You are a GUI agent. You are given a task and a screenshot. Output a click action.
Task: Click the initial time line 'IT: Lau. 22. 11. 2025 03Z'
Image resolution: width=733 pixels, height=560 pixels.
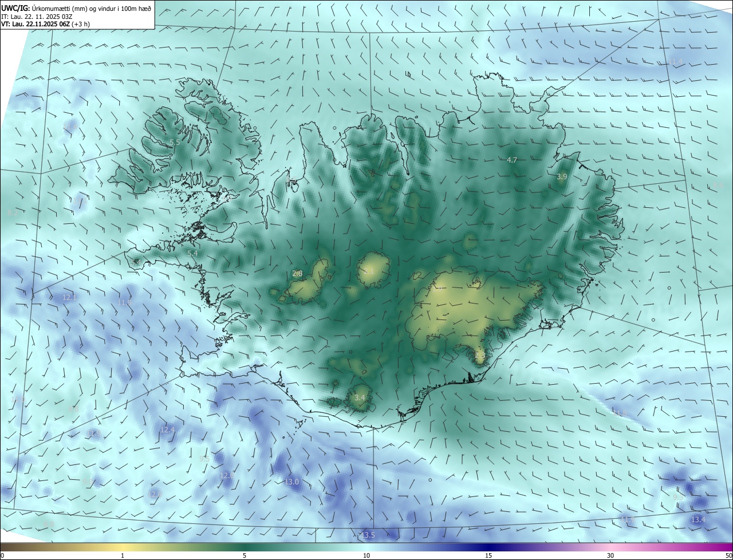coord(36,16)
